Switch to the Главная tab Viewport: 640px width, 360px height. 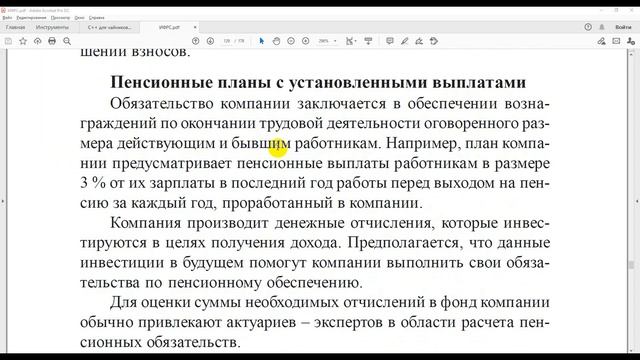tap(16, 27)
